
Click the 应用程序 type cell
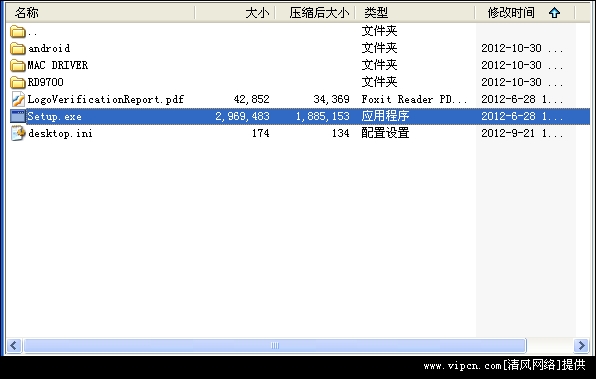385,116
